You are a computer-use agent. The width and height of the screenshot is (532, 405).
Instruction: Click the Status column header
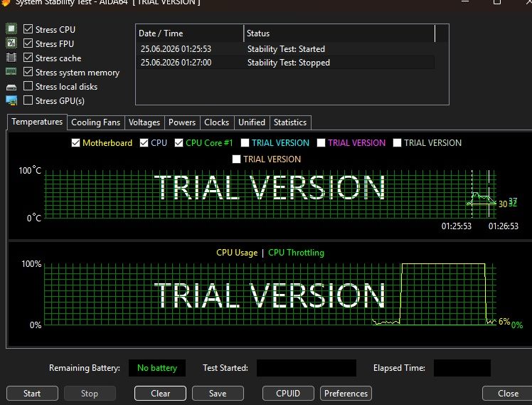(339, 33)
